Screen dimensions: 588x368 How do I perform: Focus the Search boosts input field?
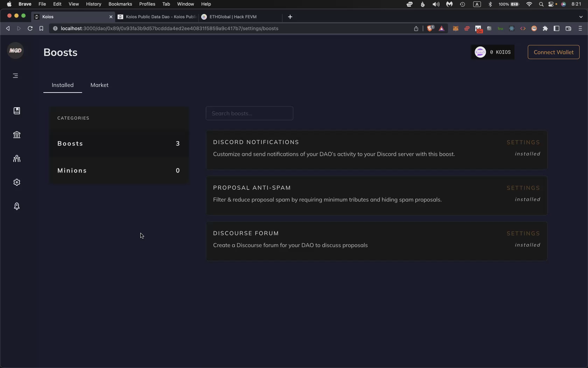(x=250, y=113)
